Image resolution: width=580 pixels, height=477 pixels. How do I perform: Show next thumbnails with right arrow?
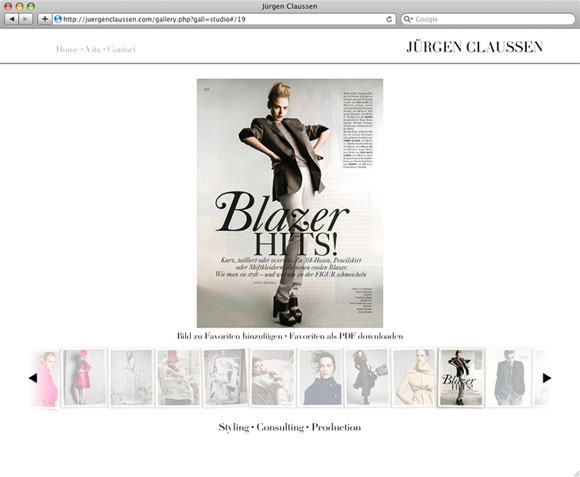coord(547,378)
